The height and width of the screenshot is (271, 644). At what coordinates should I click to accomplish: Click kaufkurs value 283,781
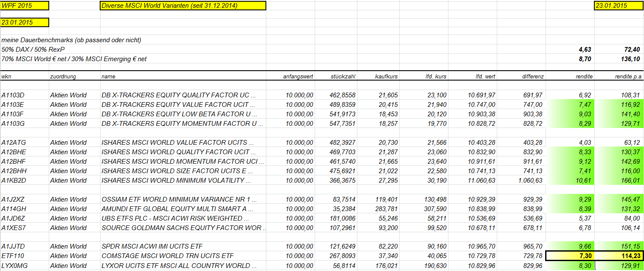[387, 209]
